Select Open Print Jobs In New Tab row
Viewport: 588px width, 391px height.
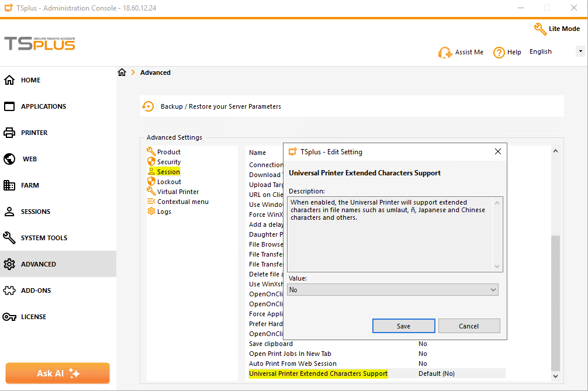pyautogui.click(x=376, y=354)
